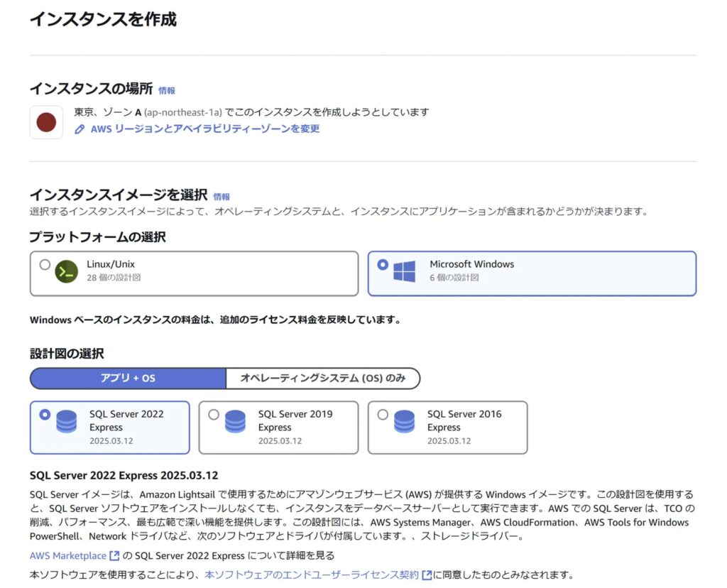Switch to the アプリ + OS tab
The height and width of the screenshot is (588, 727).
(128, 379)
